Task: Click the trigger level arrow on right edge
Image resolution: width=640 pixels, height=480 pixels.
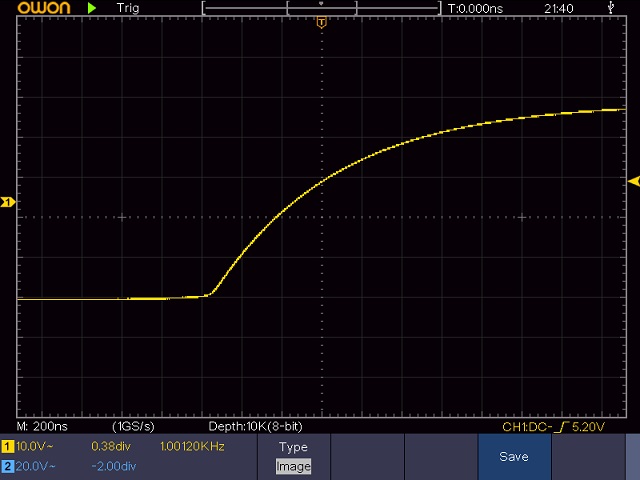Action: (x=634, y=181)
